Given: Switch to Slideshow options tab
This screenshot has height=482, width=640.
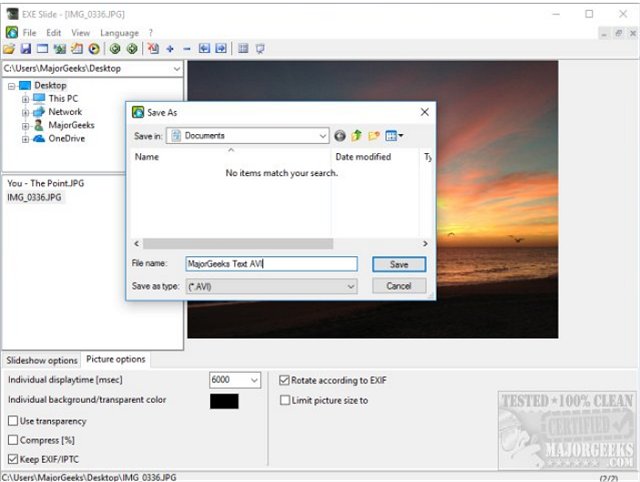Looking at the screenshot, I should tap(42, 360).
